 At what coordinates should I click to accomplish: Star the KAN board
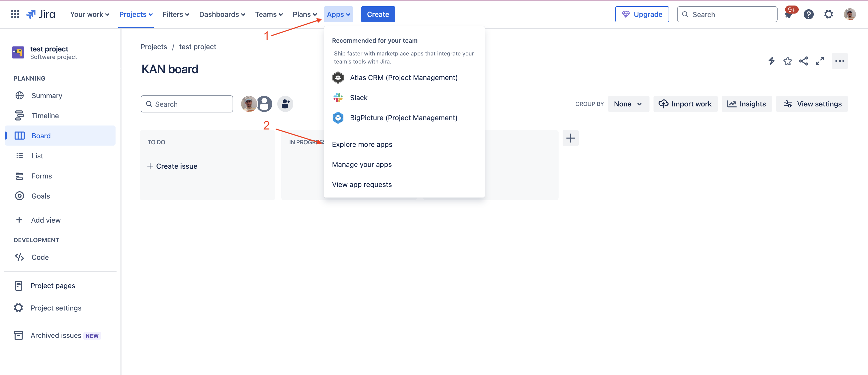click(787, 61)
